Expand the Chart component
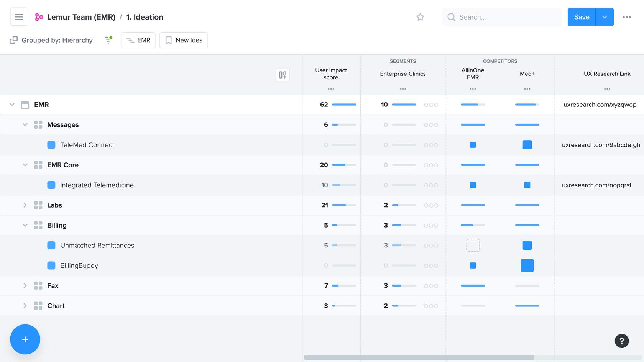 (x=25, y=306)
